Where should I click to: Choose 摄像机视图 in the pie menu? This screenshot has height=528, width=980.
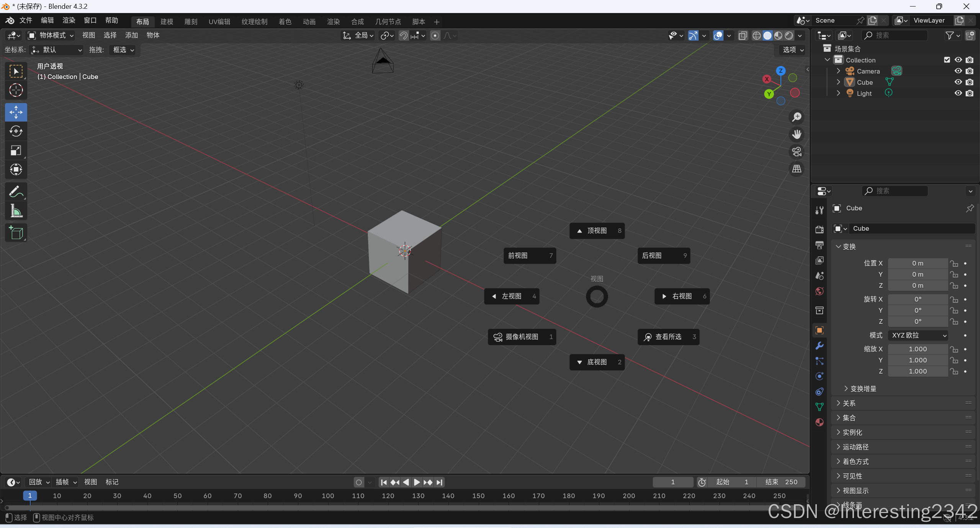pyautogui.click(x=522, y=337)
